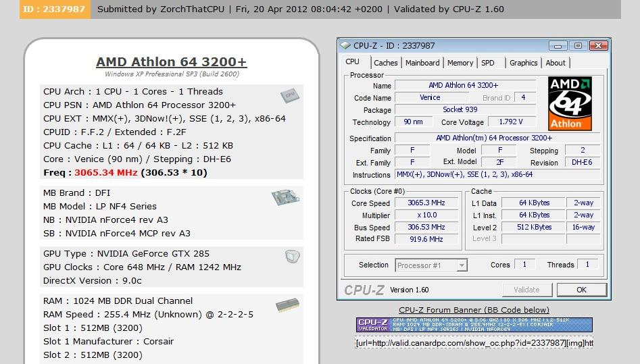The height and width of the screenshot is (364, 640).
Task: Click the Slot 1 Manufacturer : Corsair line
Action: point(109,342)
